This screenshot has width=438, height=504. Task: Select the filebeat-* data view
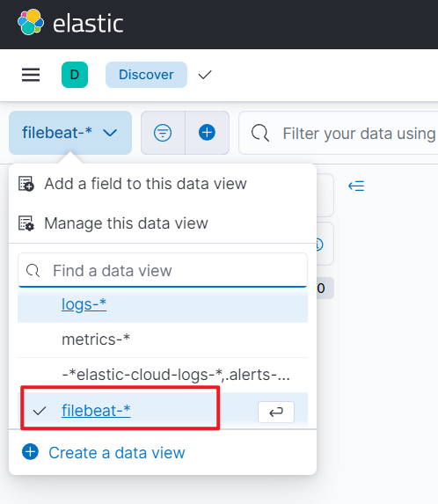(163, 411)
